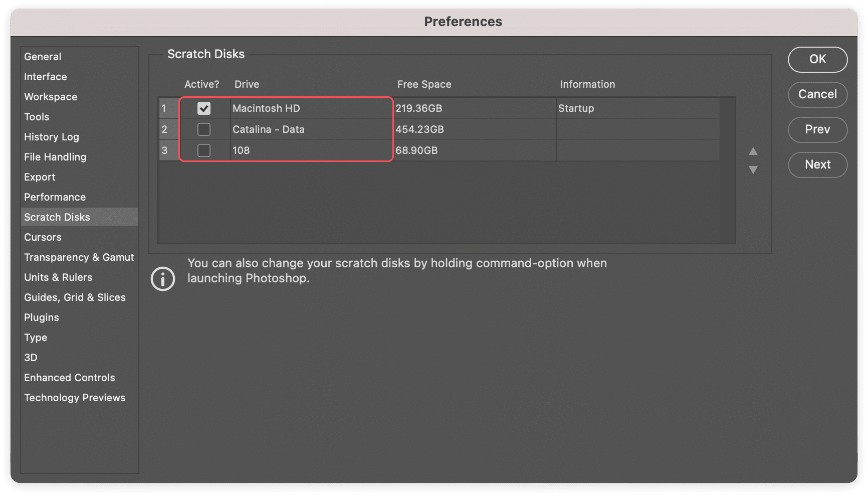The width and height of the screenshot is (868, 495).
Task: View the Plugins preferences
Action: (41, 317)
